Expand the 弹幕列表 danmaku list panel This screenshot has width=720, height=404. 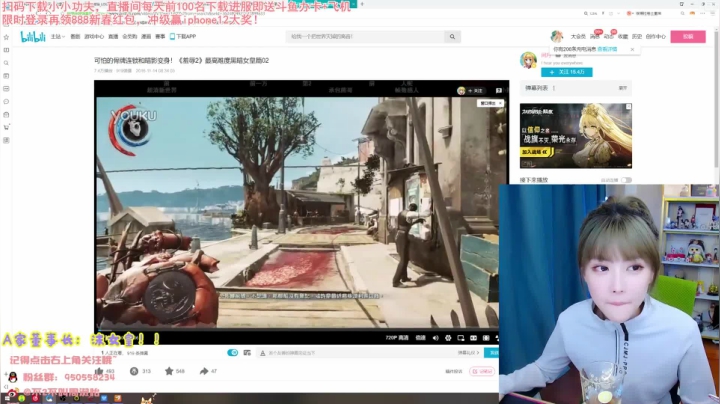click(x=623, y=88)
